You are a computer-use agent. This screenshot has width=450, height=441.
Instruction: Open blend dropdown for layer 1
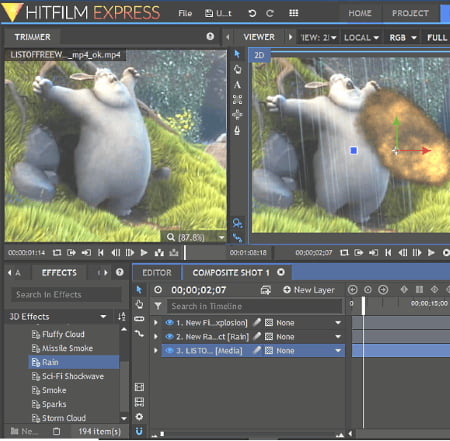click(338, 323)
